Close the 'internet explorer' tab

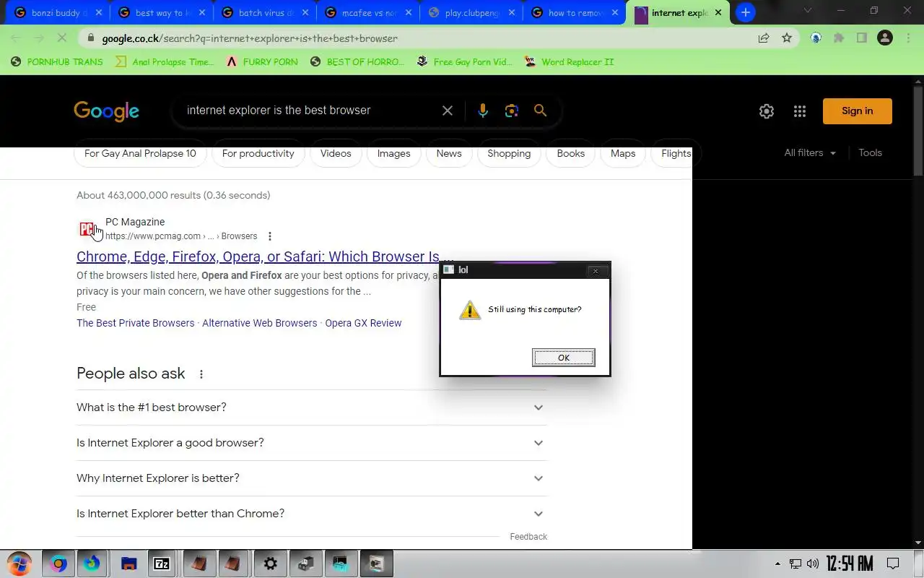tap(718, 12)
